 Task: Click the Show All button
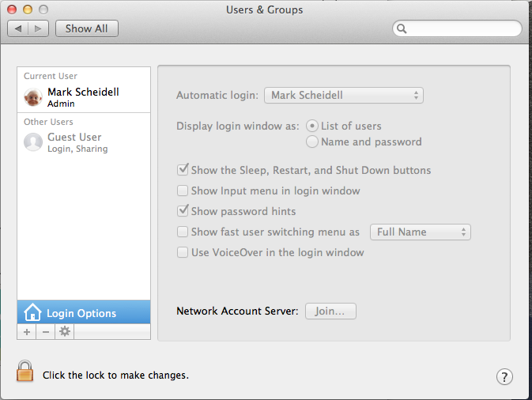[x=86, y=28]
